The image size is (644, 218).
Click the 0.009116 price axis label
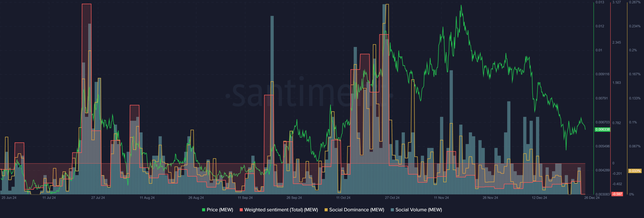pos(602,74)
